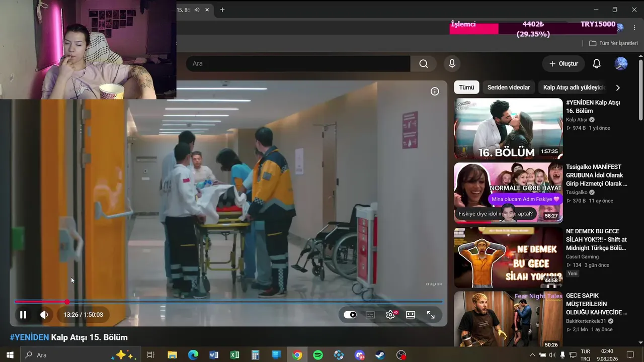Mute the video using the speaker icon
The image size is (644, 362).
click(x=44, y=315)
